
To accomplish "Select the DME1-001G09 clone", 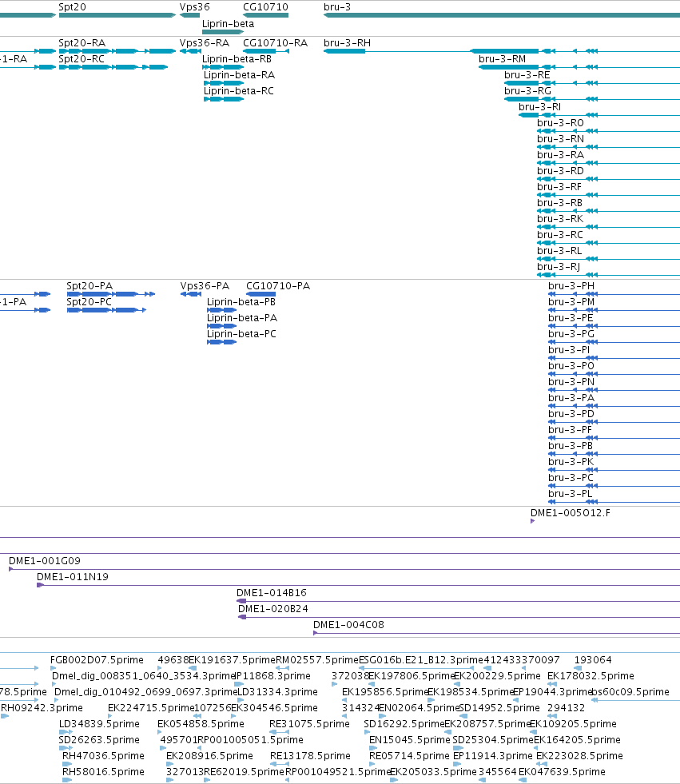I will [344, 569].
